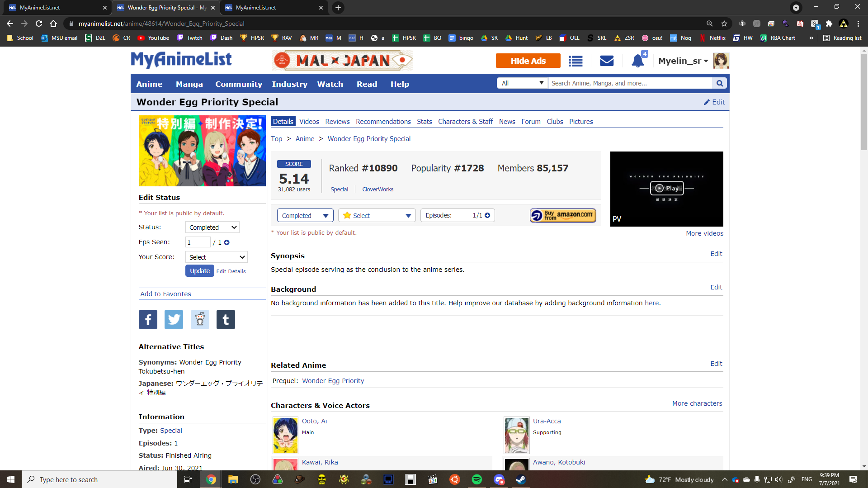This screenshot has width=868, height=488.
Task: Open the Manga menu
Action: tap(189, 84)
